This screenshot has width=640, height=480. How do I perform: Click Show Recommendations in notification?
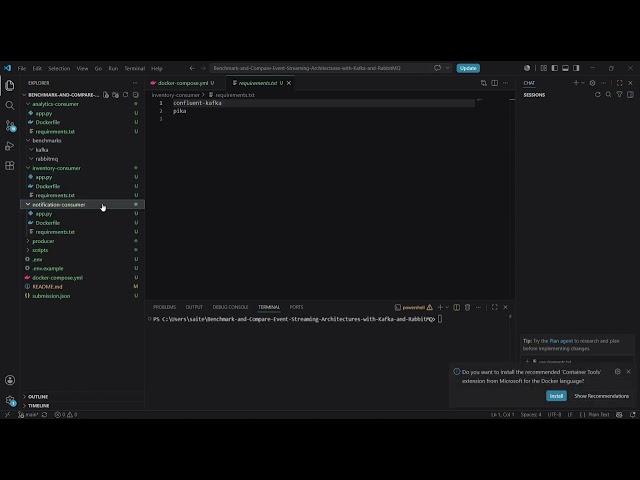click(601, 396)
